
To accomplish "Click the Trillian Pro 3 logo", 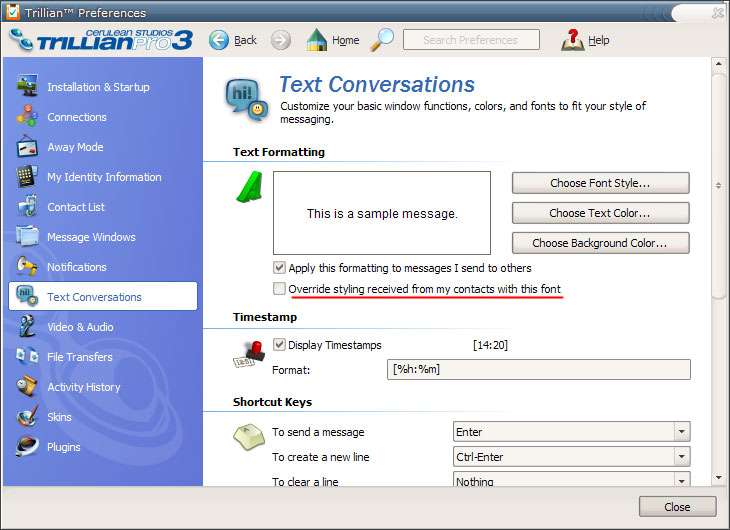I will (x=101, y=40).
